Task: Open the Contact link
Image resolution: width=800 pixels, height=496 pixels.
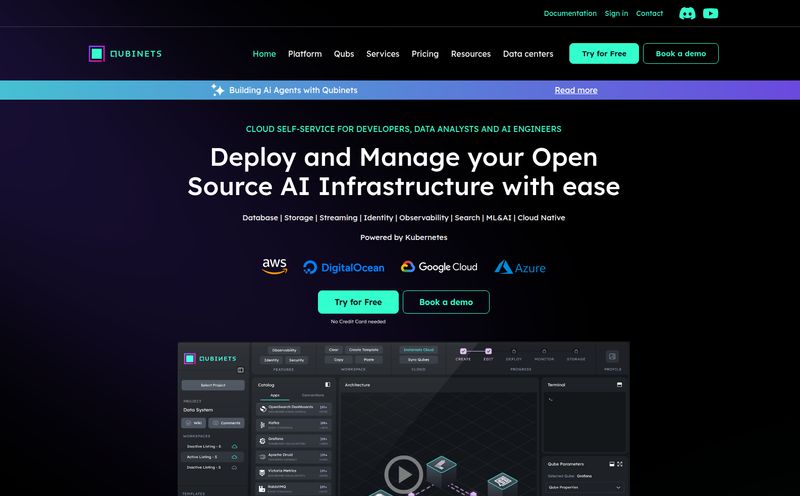Action: [x=649, y=13]
